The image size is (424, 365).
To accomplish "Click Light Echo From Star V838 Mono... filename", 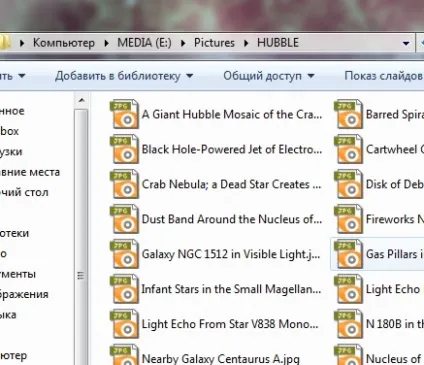I will pos(230,324).
